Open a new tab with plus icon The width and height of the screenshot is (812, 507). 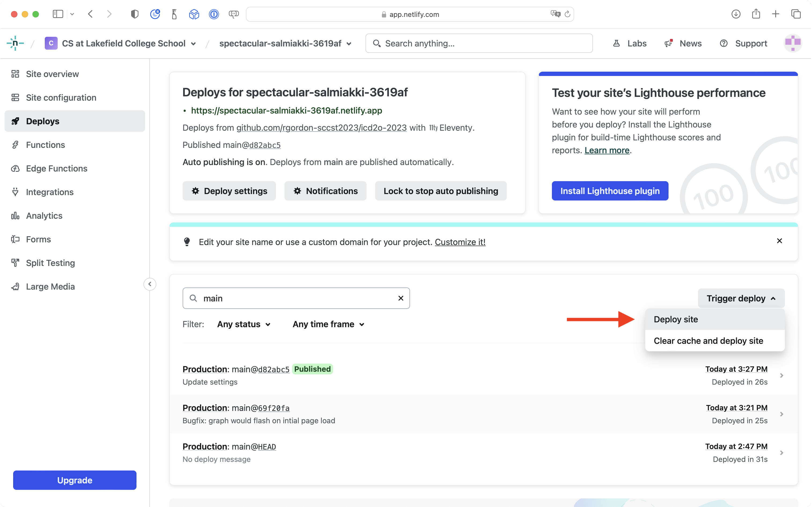776,14
